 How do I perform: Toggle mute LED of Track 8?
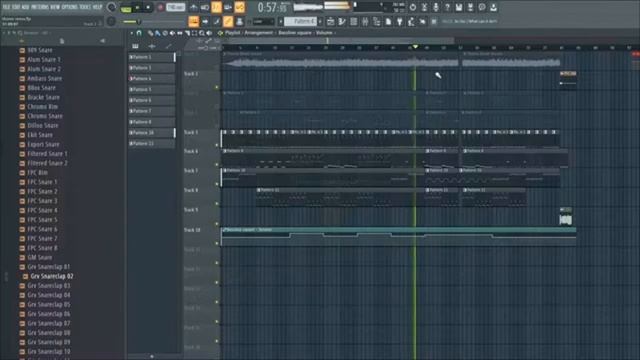pyautogui.click(x=217, y=204)
